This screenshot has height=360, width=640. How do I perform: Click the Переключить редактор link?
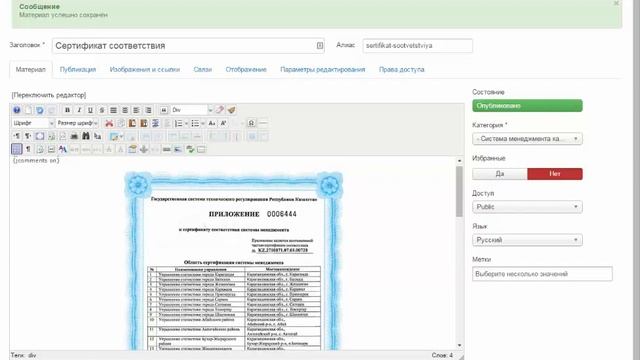49,95
